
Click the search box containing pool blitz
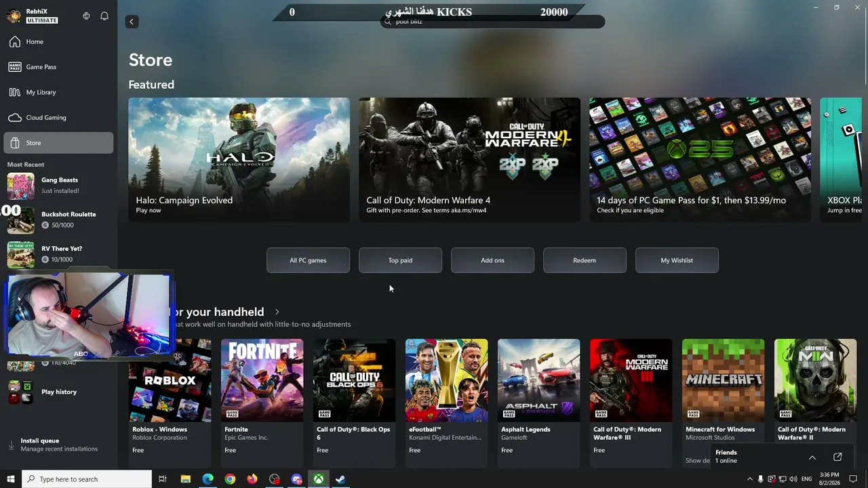tap(492, 22)
